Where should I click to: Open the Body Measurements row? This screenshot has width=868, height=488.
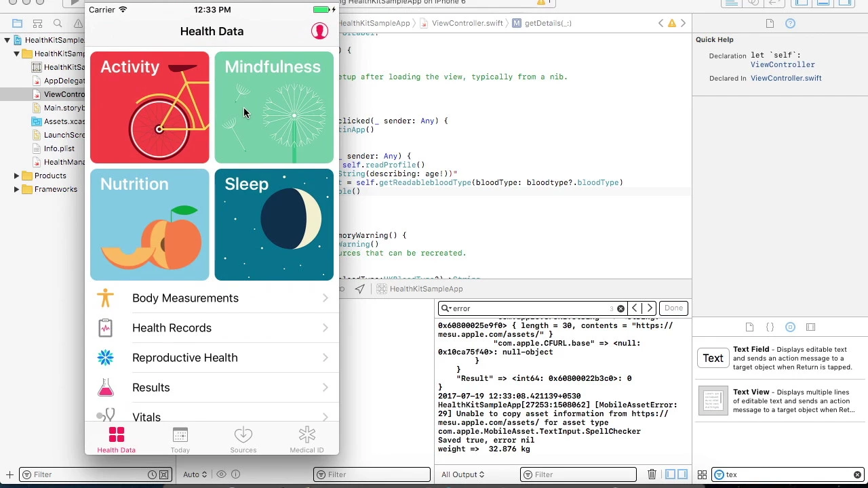click(x=212, y=298)
